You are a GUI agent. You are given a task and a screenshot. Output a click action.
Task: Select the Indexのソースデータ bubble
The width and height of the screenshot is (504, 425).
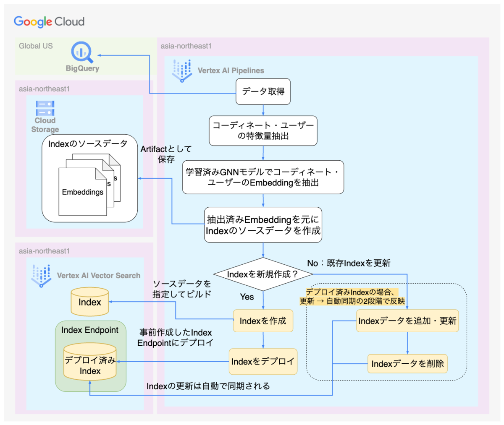(89, 143)
